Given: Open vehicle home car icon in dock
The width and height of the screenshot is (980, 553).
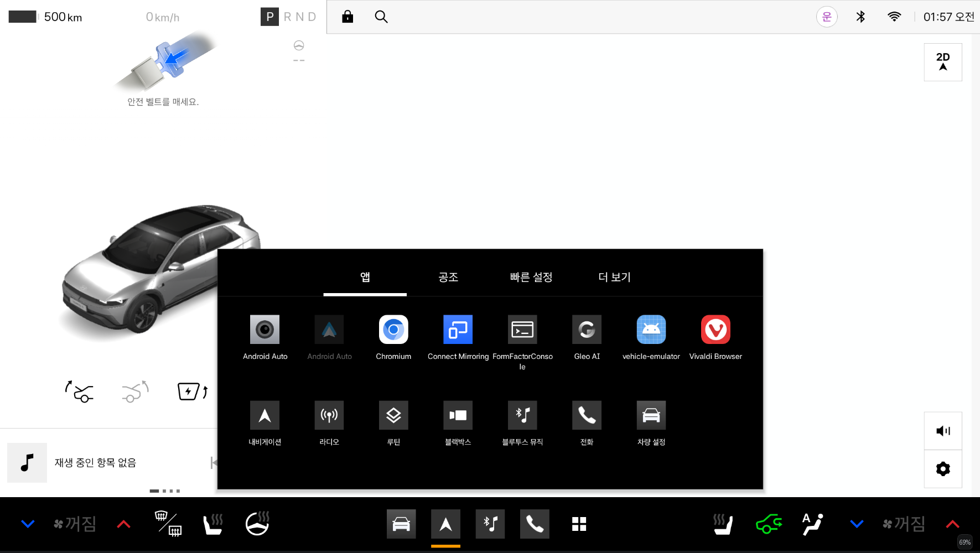Looking at the screenshot, I should pyautogui.click(x=401, y=524).
